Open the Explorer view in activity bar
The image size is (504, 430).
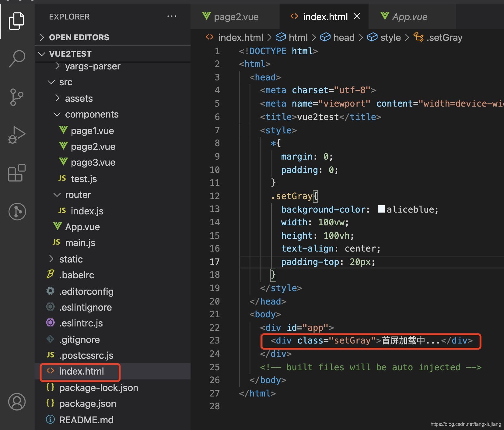(17, 21)
